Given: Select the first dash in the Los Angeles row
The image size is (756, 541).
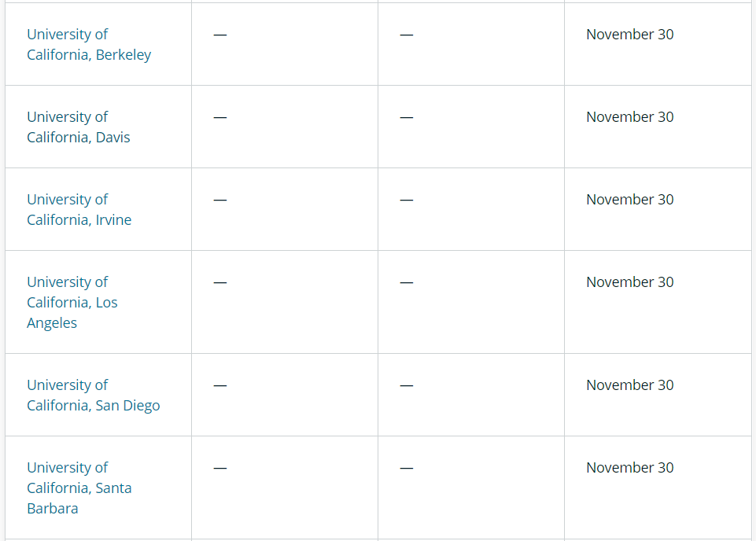Looking at the screenshot, I should coord(220,283).
